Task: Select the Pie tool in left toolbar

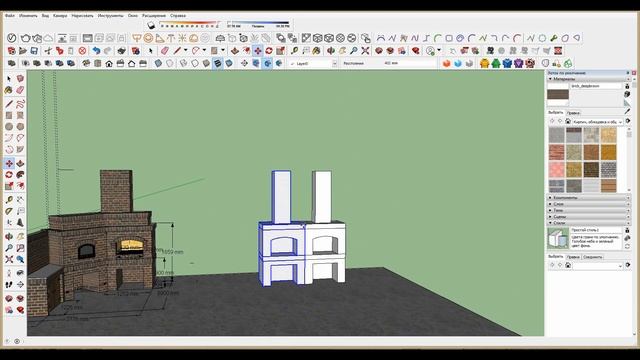Action: (x=20, y=149)
